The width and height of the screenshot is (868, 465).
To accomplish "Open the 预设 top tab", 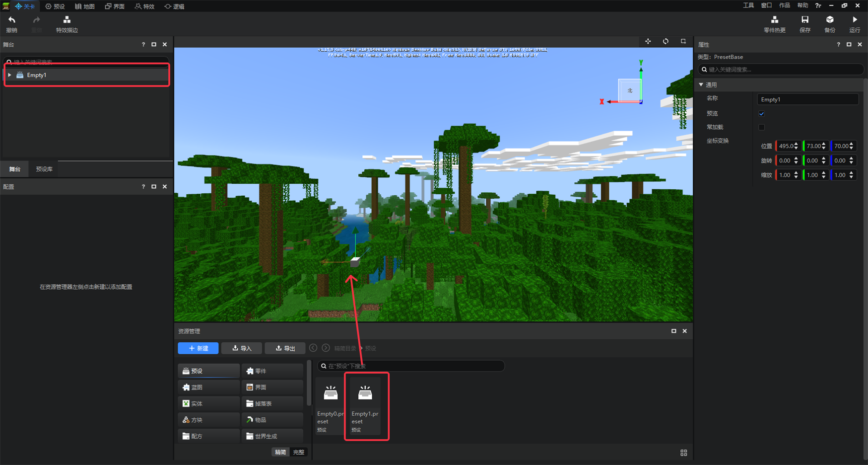I will [x=55, y=6].
